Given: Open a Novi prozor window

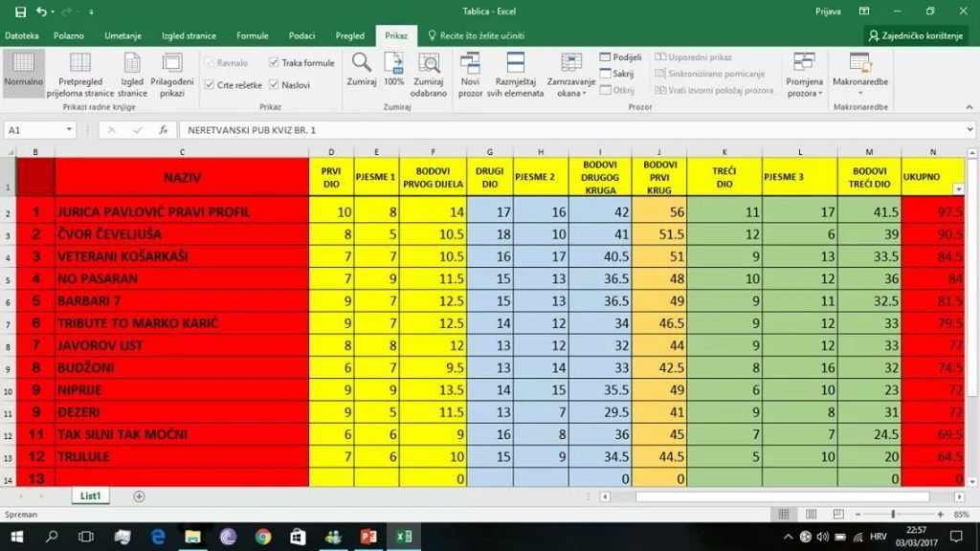Looking at the screenshot, I should (470, 63).
